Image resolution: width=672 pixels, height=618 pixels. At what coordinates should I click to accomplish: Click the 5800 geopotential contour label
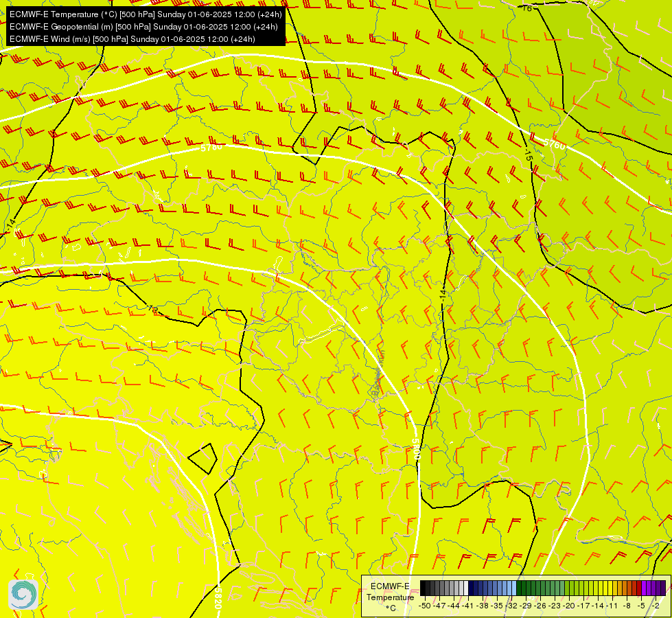tap(415, 449)
